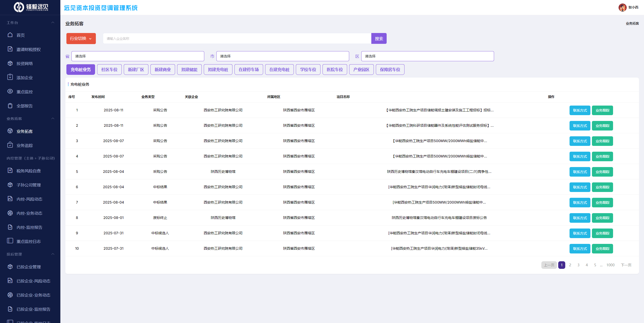Click the tax authorization invite icon
The image size is (644, 323).
pos(10,49)
